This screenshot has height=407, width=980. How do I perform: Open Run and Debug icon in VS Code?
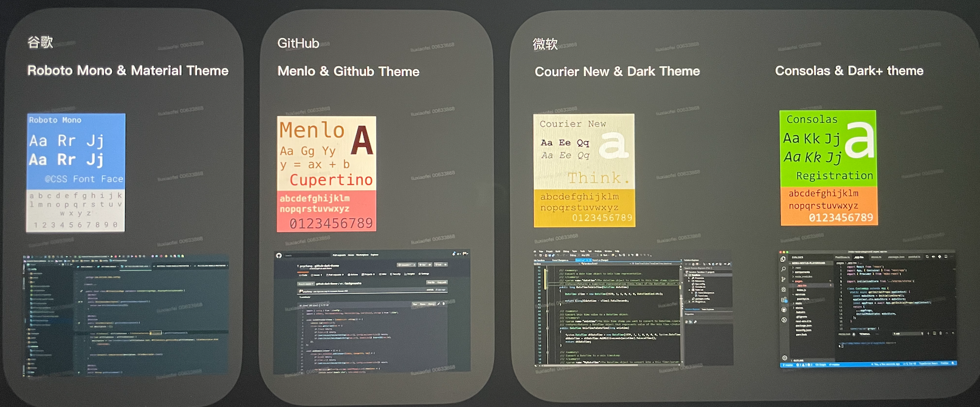[x=784, y=289]
